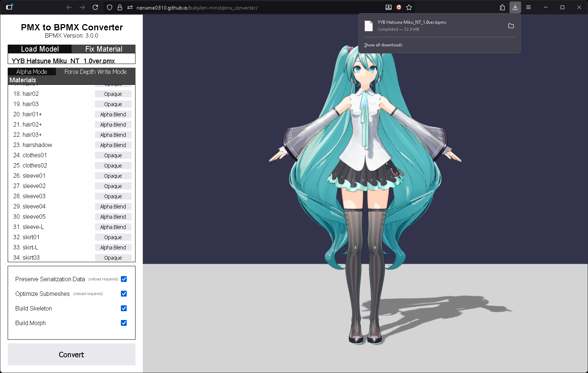Open the site permissions icon in address bar

tap(130, 7)
